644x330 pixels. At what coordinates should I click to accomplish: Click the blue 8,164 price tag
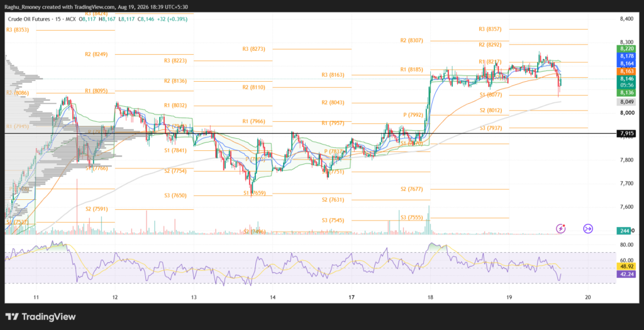point(626,63)
